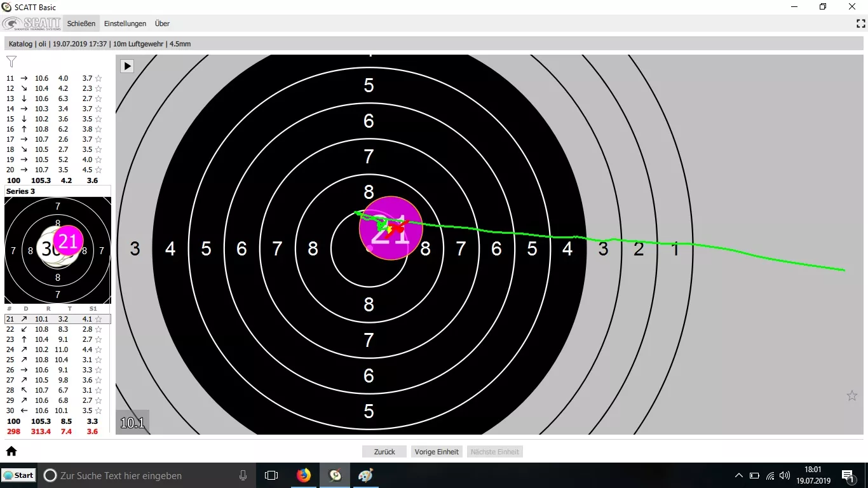The width and height of the screenshot is (868, 488).
Task: Click the Zurück button
Action: (x=384, y=452)
